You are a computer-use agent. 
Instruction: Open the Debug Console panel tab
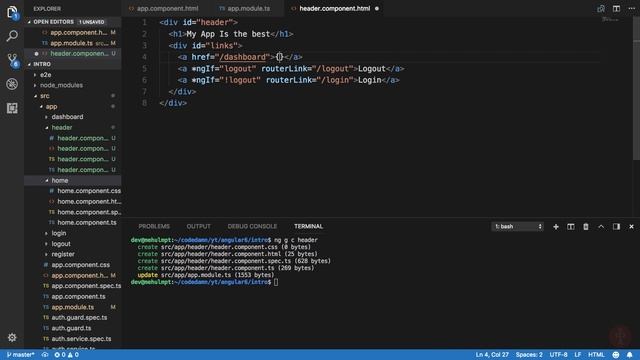[252, 227]
